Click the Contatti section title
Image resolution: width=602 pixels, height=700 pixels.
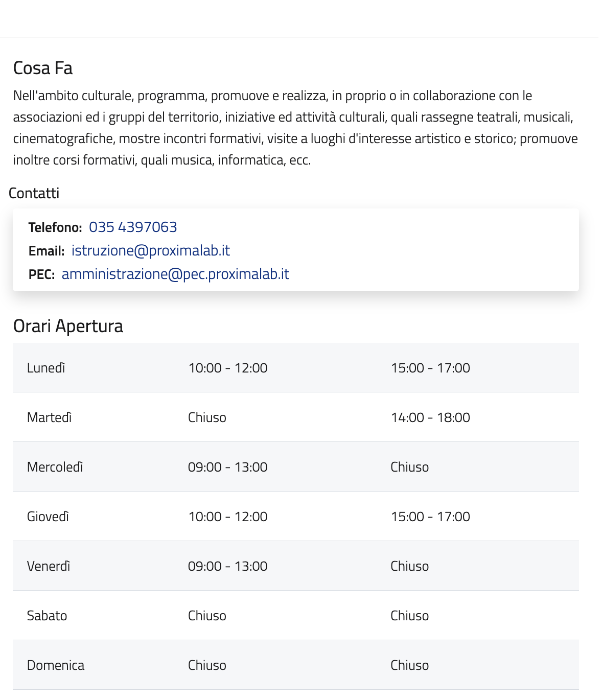(x=34, y=193)
